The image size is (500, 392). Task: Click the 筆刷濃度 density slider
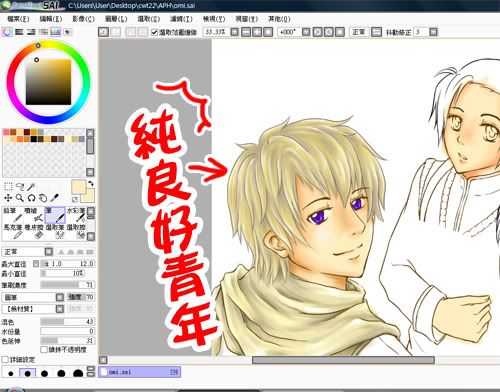point(68,285)
